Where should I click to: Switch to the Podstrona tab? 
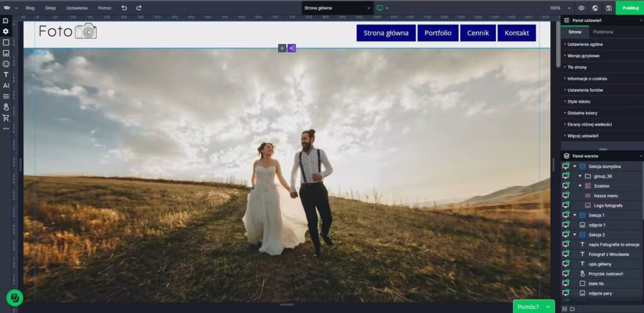(603, 32)
